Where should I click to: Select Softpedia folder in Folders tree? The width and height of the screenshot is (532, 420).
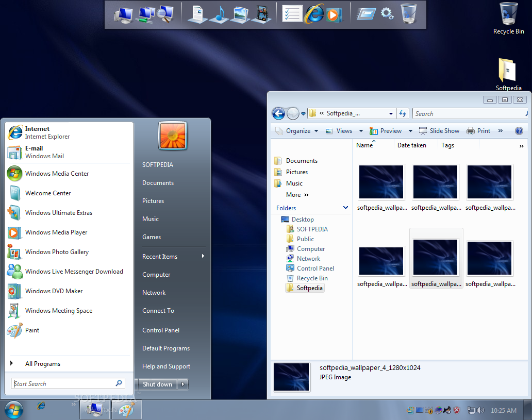[305, 288]
